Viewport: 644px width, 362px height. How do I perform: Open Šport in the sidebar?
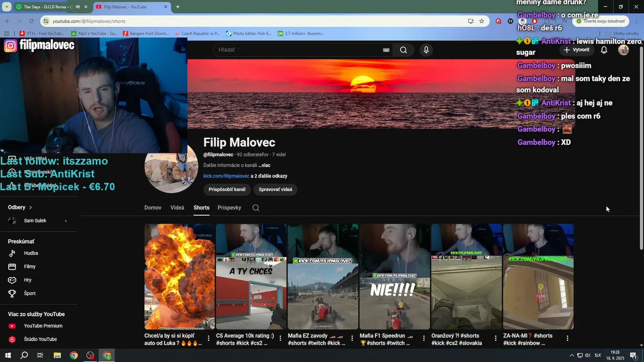pyautogui.click(x=30, y=293)
